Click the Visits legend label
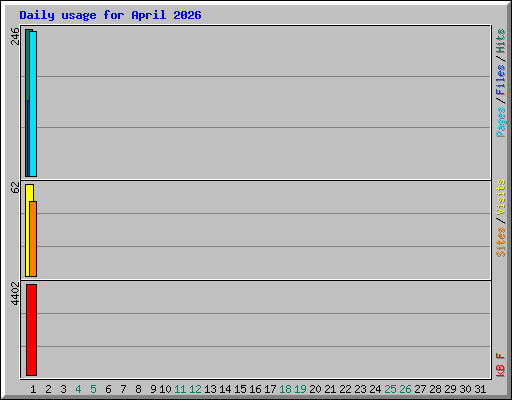This screenshot has height=400, width=512. pos(500,197)
